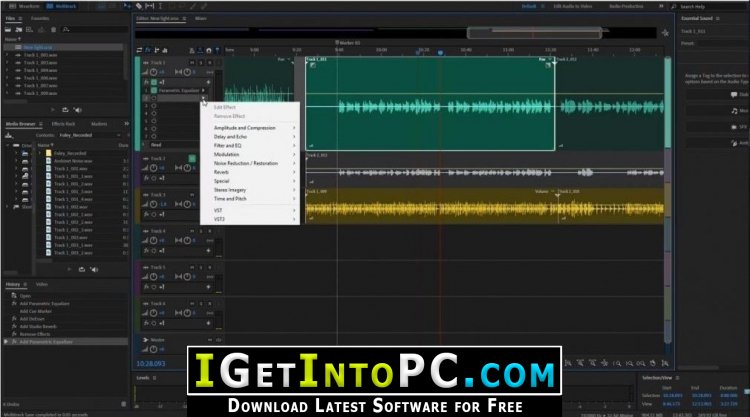Adjust the Track 1 volume knob
This screenshot has width=750, height=417.
pos(153,72)
